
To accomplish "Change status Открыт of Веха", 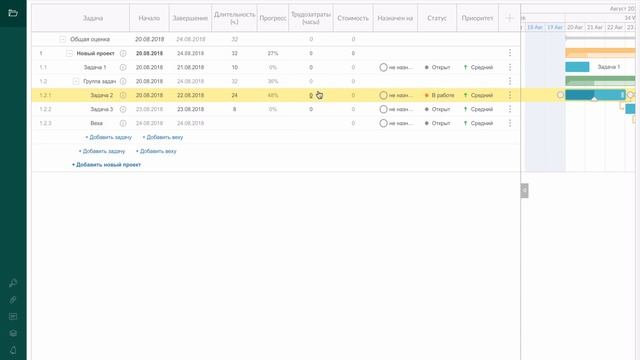I will 437,123.
